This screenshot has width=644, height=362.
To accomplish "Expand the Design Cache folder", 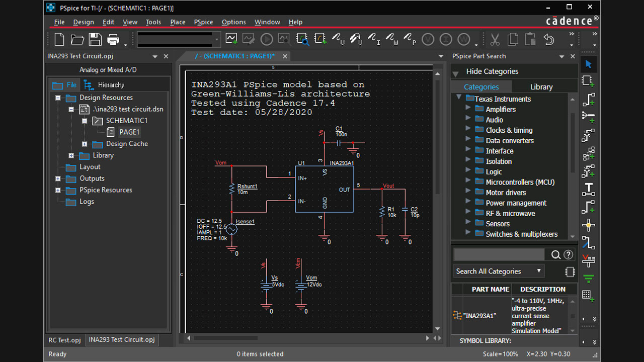I will (x=85, y=144).
